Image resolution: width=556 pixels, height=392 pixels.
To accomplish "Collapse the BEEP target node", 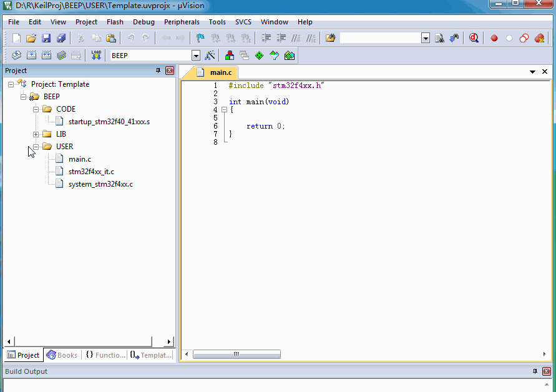I will tap(24, 97).
